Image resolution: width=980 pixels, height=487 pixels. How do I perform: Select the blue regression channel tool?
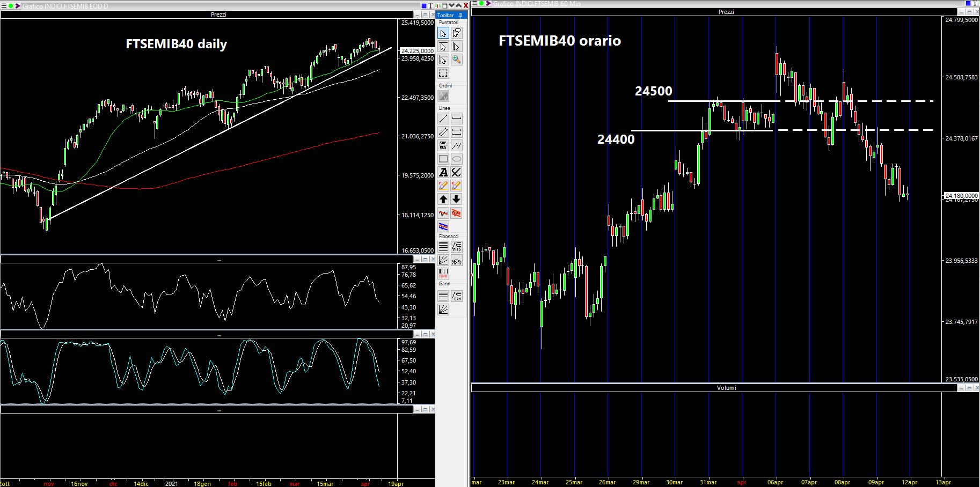point(443,226)
